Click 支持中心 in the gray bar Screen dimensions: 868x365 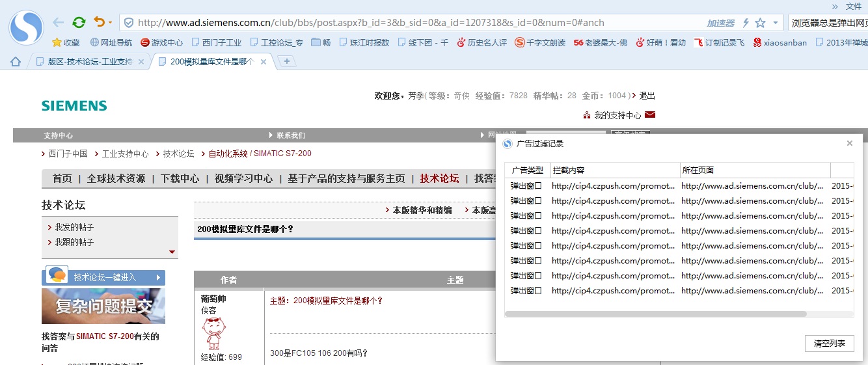click(x=59, y=135)
